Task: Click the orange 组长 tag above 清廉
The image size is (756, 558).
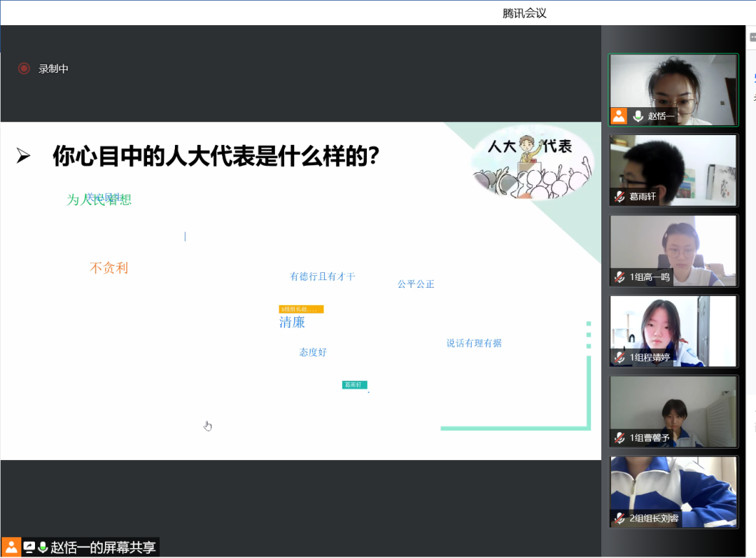Action: click(x=301, y=309)
